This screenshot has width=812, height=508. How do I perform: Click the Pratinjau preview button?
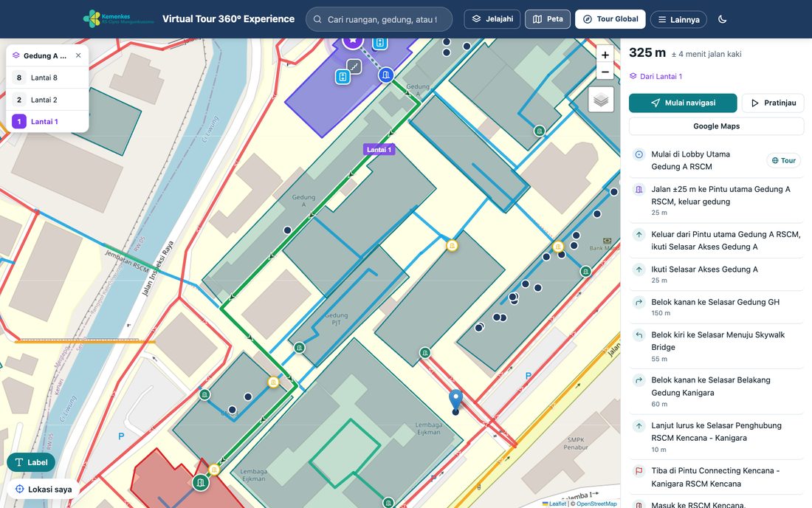tap(773, 103)
